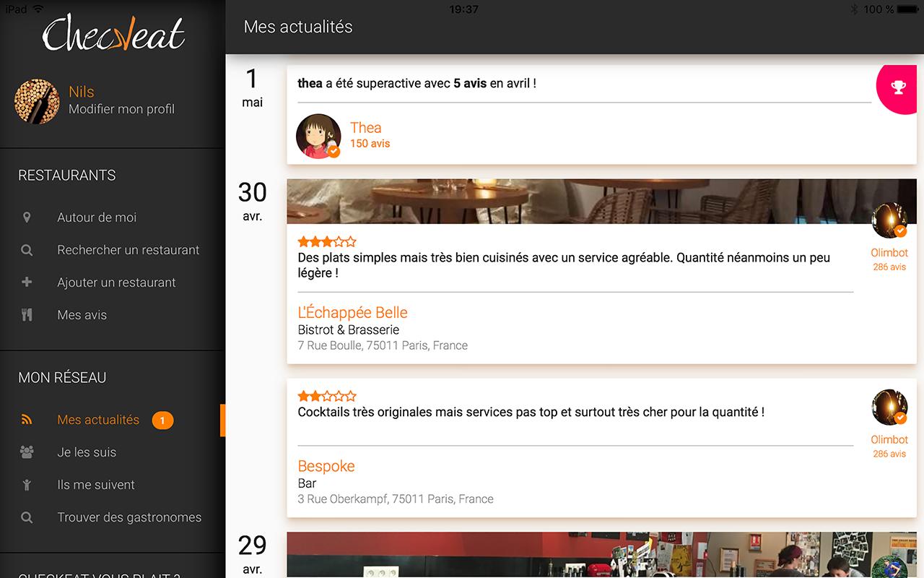Open Thea's profile link

click(x=365, y=128)
